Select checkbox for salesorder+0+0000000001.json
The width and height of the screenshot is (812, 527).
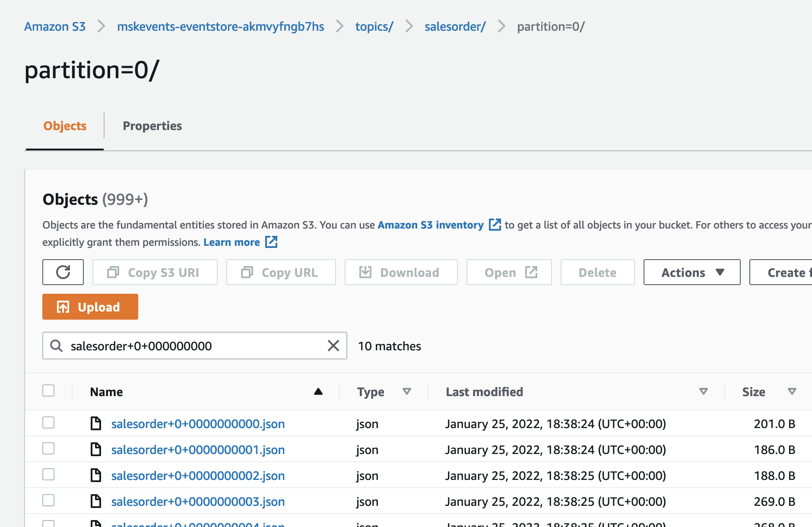click(x=48, y=448)
